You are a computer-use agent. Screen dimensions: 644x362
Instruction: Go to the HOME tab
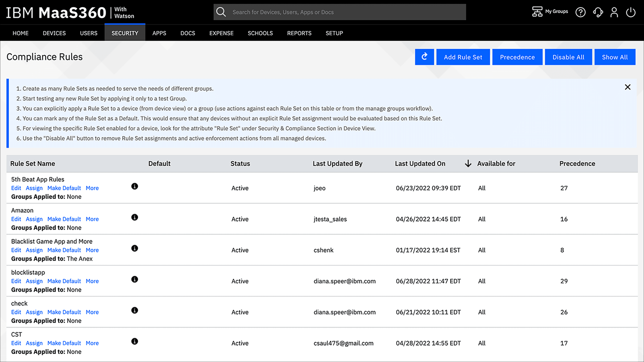pyautogui.click(x=21, y=33)
